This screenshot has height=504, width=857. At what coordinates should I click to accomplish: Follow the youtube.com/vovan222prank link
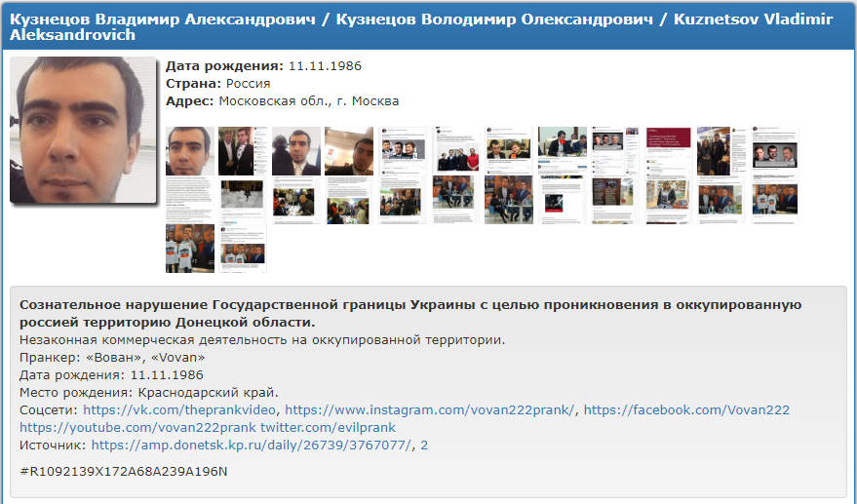[136, 428]
